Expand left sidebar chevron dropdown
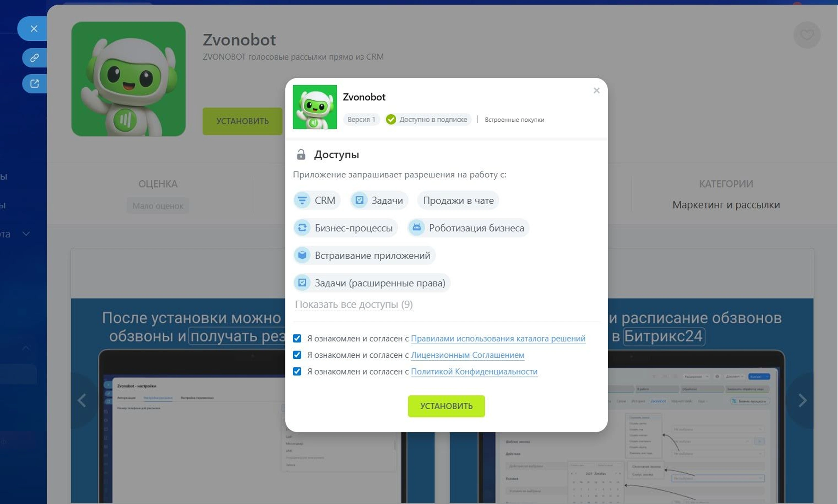 tap(26, 234)
